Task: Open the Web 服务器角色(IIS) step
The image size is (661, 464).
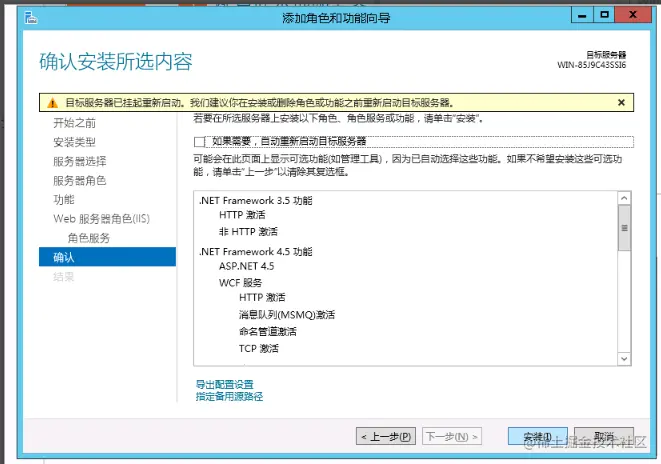Action: coord(102,219)
